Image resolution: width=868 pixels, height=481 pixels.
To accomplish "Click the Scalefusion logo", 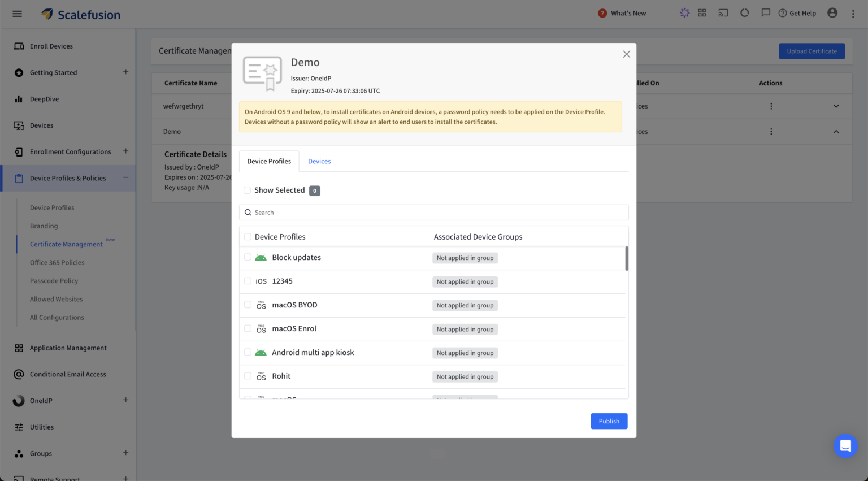I will click(81, 14).
